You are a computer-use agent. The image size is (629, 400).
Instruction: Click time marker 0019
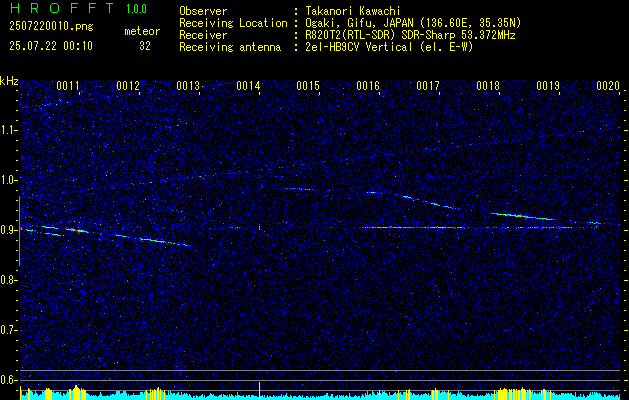[x=548, y=86]
